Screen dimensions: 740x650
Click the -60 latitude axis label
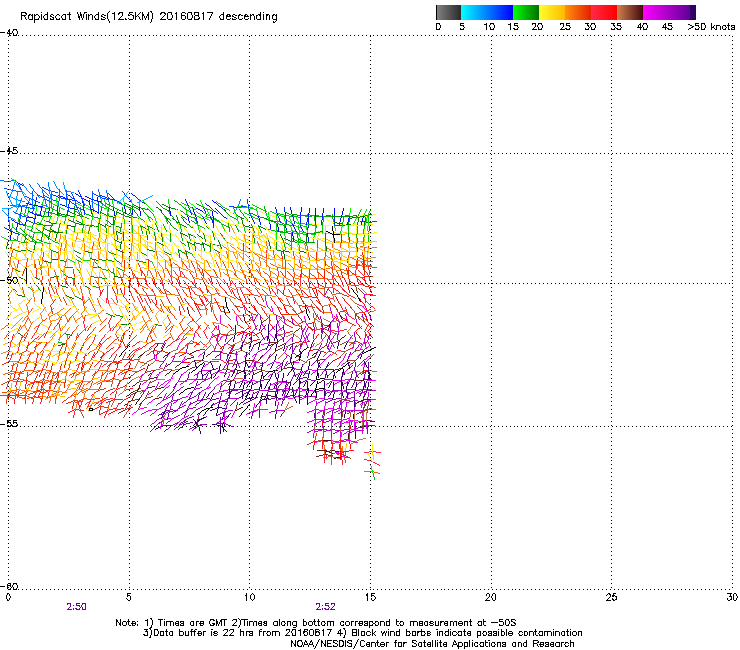(9, 586)
